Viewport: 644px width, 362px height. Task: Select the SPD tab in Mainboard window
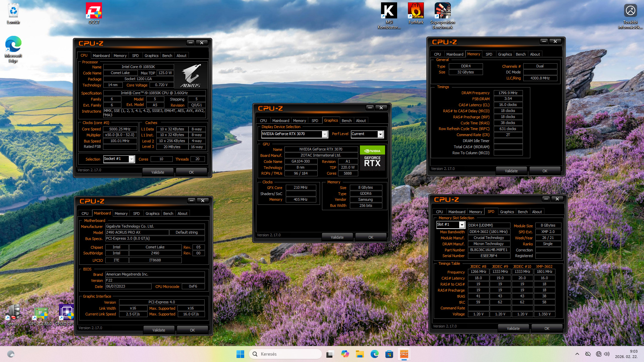point(136,214)
